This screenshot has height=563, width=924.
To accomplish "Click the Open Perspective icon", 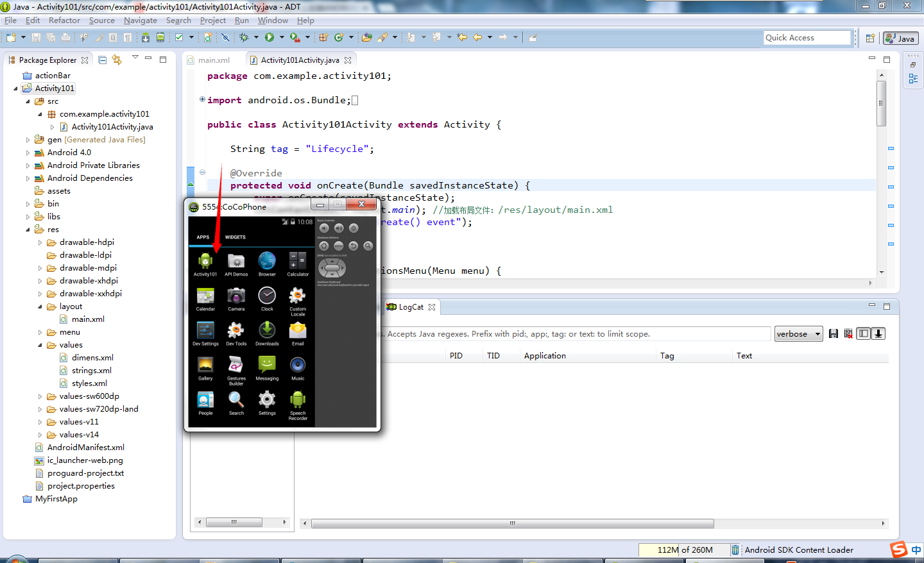I will click(x=870, y=38).
